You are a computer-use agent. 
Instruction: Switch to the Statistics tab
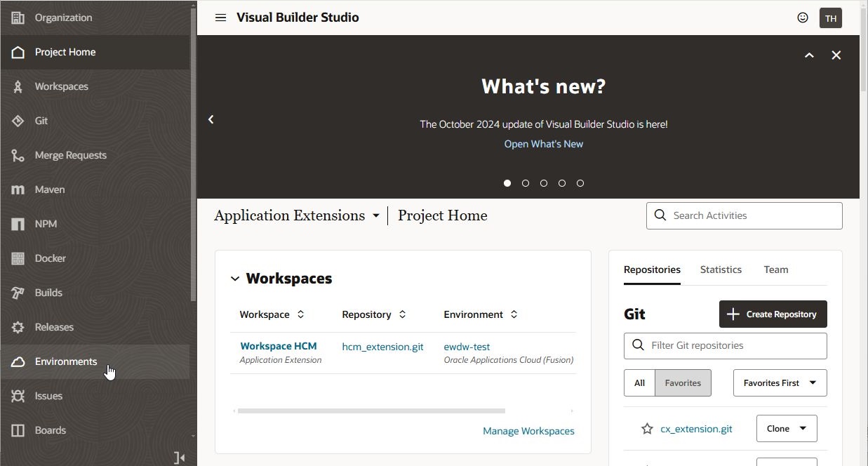click(721, 269)
